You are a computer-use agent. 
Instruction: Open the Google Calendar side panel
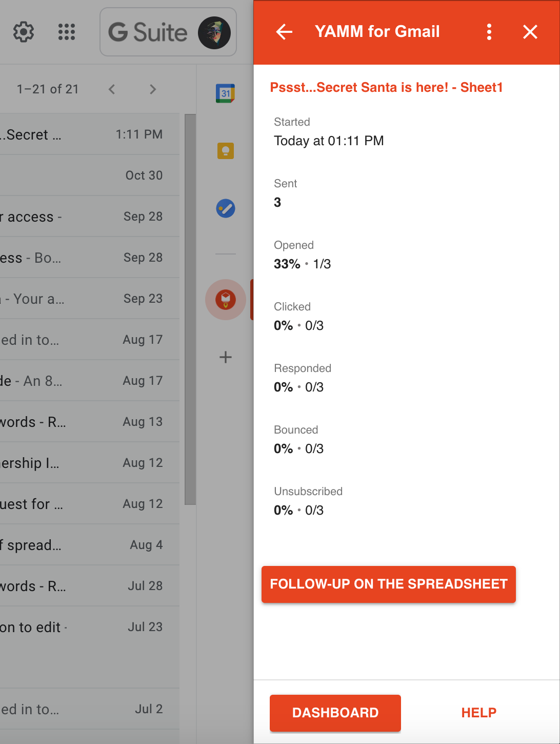tap(226, 93)
